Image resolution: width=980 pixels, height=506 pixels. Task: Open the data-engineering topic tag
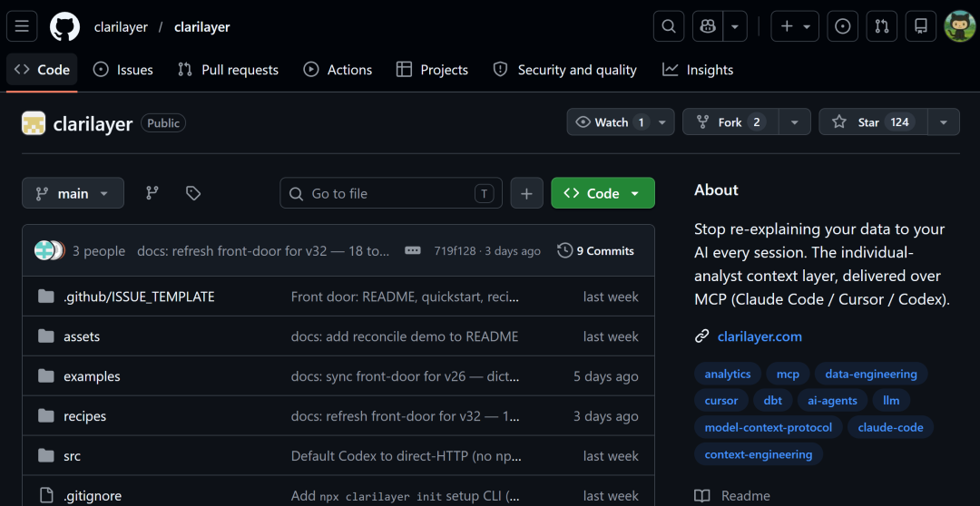pos(870,375)
